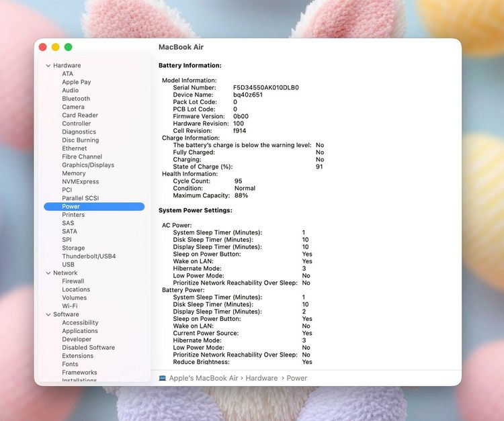Image resolution: width=504 pixels, height=421 pixels.
Task: Click Maximum Capacity value 88%
Action: coord(241,195)
